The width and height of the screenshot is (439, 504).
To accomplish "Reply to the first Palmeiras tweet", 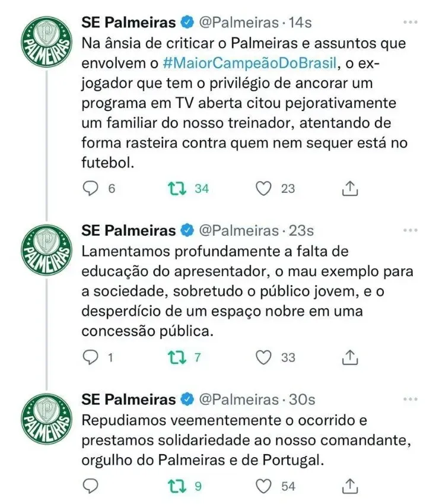I will click(x=90, y=188).
